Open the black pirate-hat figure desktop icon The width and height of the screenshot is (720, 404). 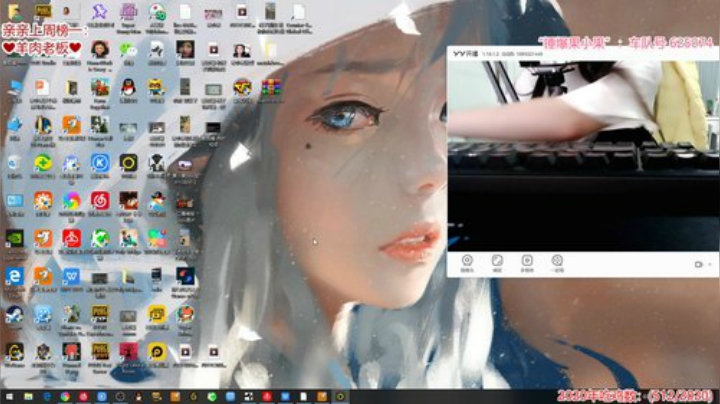coord(157,163)
